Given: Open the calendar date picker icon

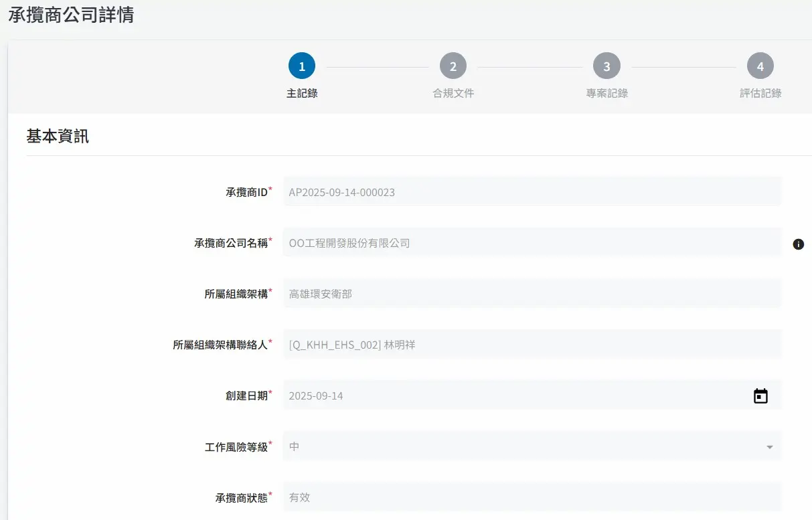Looking at the screenshot, I should pyautogui.click(x=760, y=396).
